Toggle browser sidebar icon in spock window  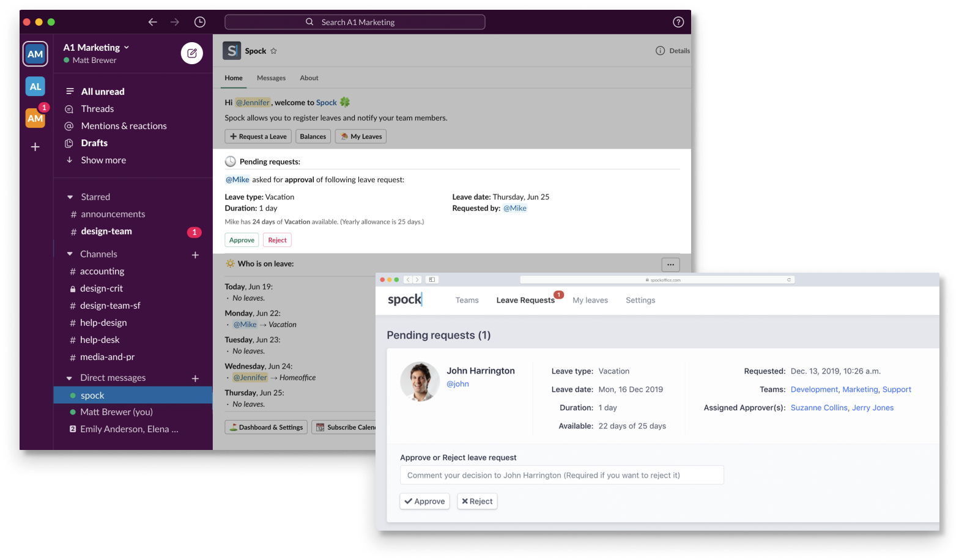click(x=432, y=279)
